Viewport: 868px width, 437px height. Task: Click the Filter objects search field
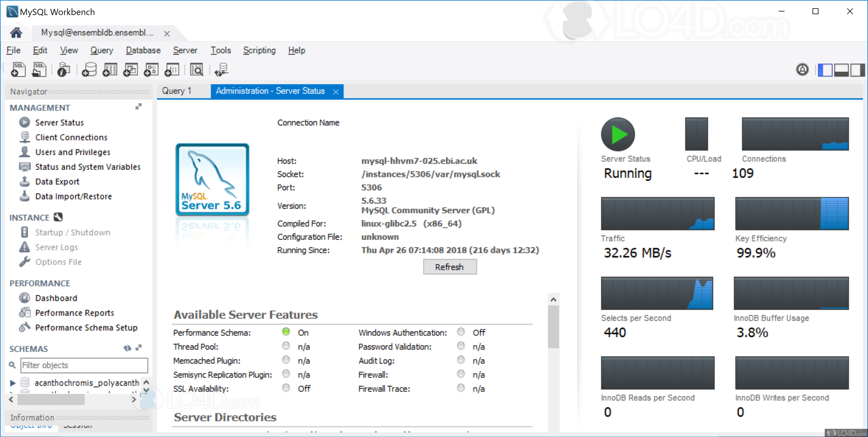pos(84,365)
